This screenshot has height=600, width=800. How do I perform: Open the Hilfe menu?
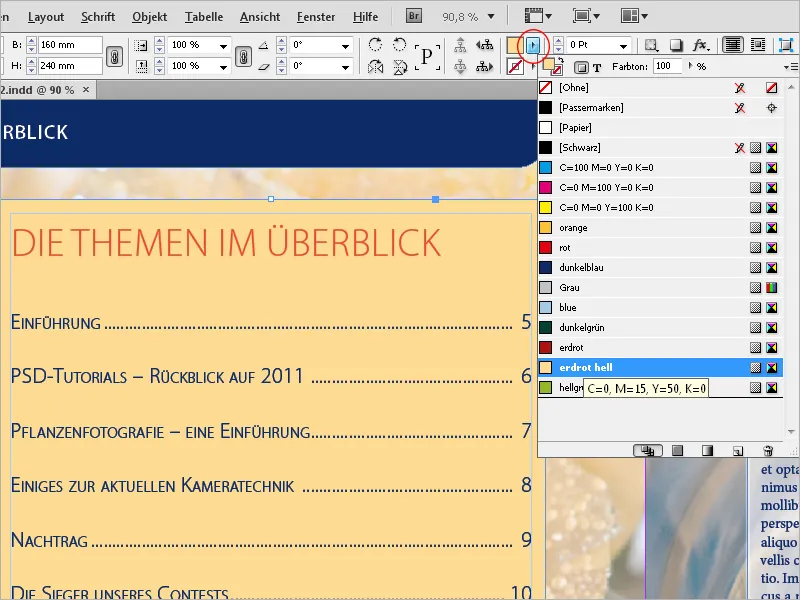[x=365, y=17]
